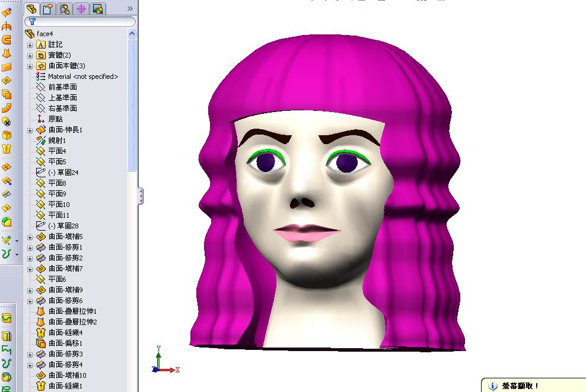Click the toolbar overflow chevron
The height and width of the screenshot is (392, 586).
tap(130, 9)
